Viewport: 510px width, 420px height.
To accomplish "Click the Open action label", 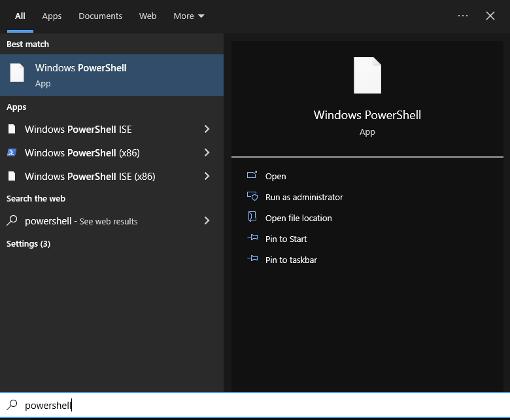I will pyautogui.click(x=275, y=176).
